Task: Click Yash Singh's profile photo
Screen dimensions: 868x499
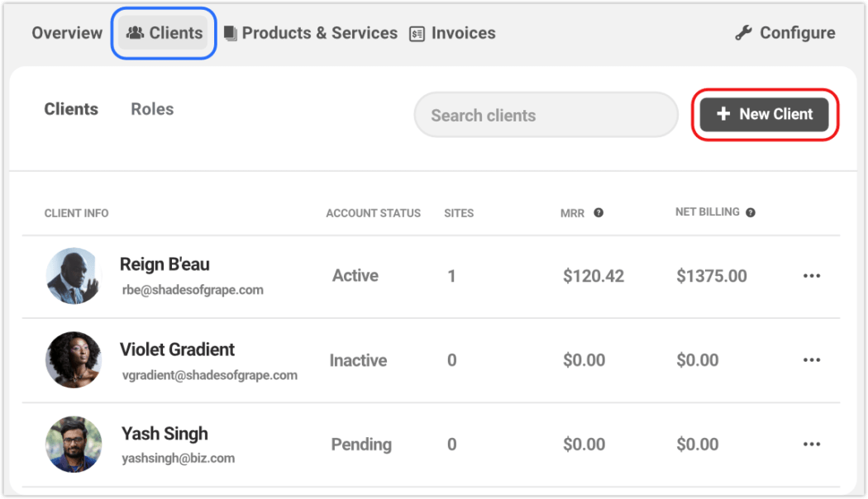Action: coord(74,444)
